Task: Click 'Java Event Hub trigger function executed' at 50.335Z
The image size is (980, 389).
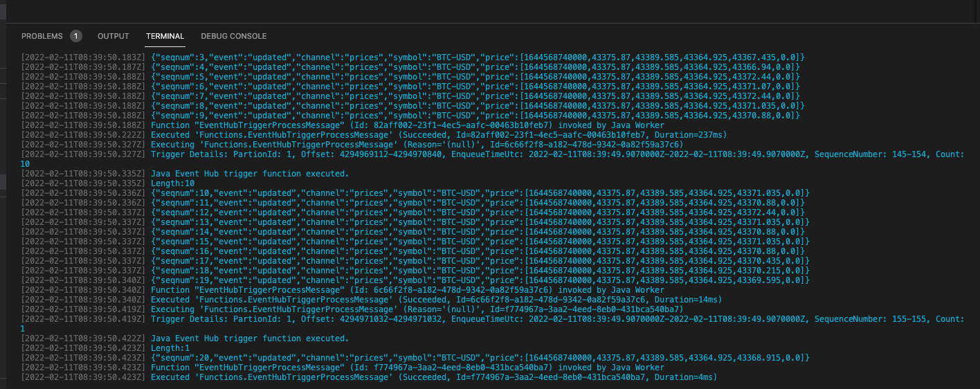Action: 185,173
